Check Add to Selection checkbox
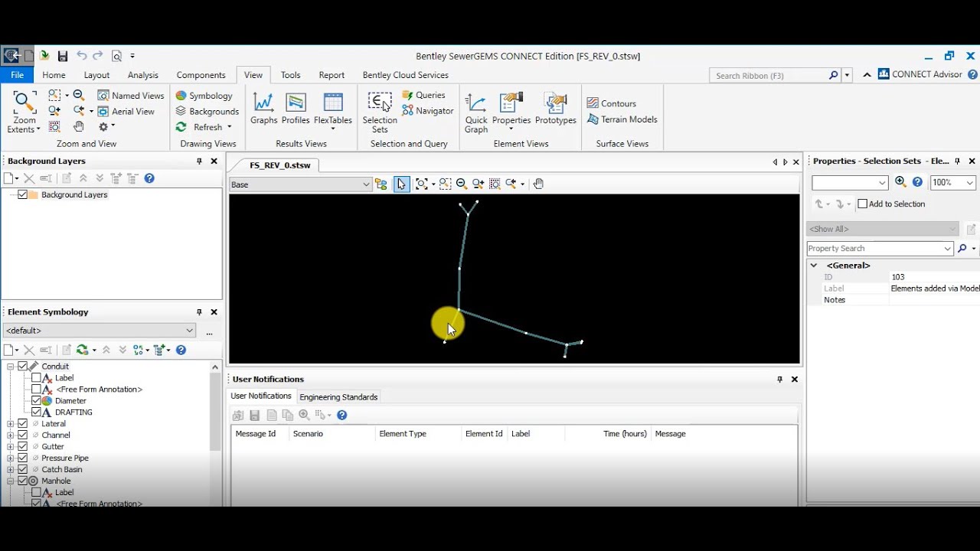Viewport: 980px width, 551px height. point(863,204)
